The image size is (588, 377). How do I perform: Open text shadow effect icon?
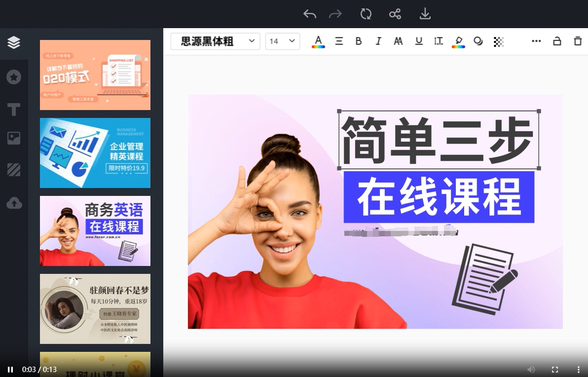478,41
